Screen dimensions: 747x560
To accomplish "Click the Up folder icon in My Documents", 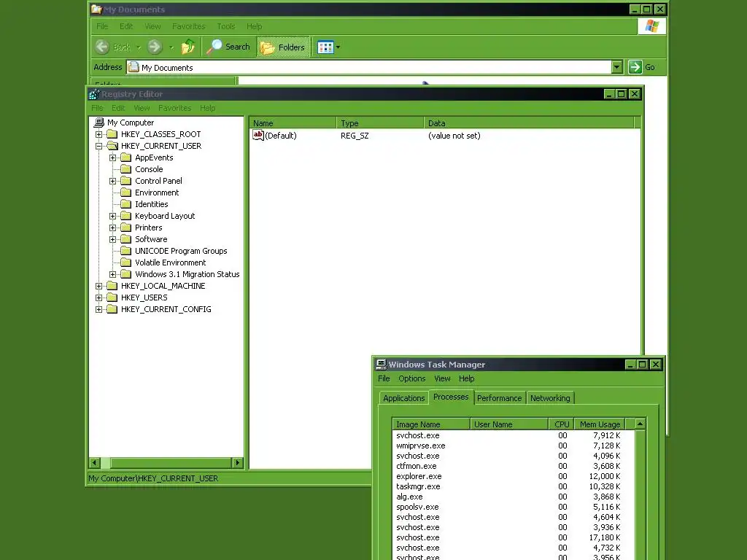I will click(x=188, y=47).
